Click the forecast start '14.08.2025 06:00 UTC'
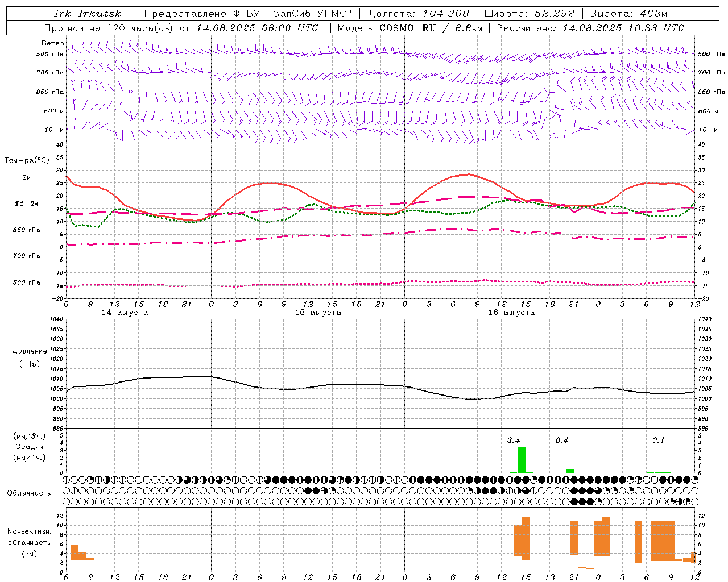This screenshot has width=728, height=582. point(257,28)
